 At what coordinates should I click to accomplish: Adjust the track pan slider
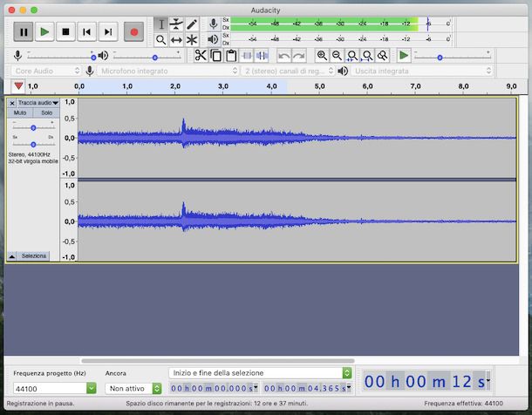34,145
